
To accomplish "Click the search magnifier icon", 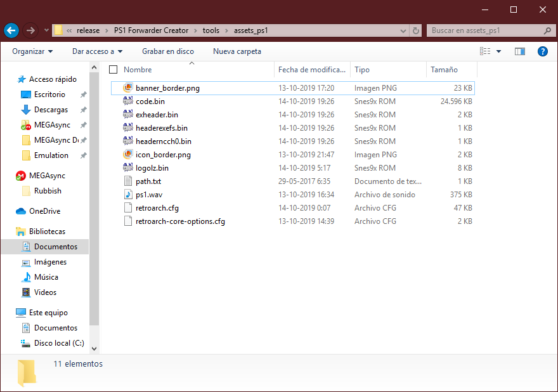I will pyautogui.click(x=547, y=30).
